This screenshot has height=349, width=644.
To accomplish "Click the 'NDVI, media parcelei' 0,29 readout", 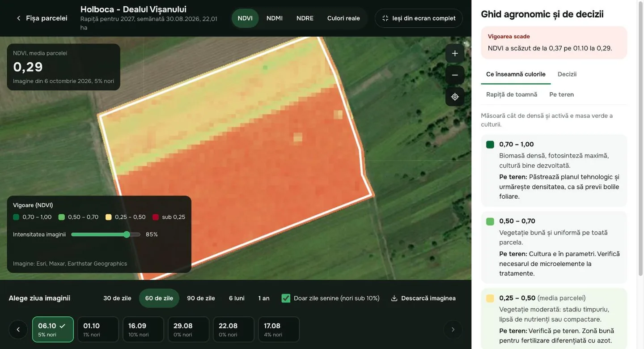I will click(64, 67).
